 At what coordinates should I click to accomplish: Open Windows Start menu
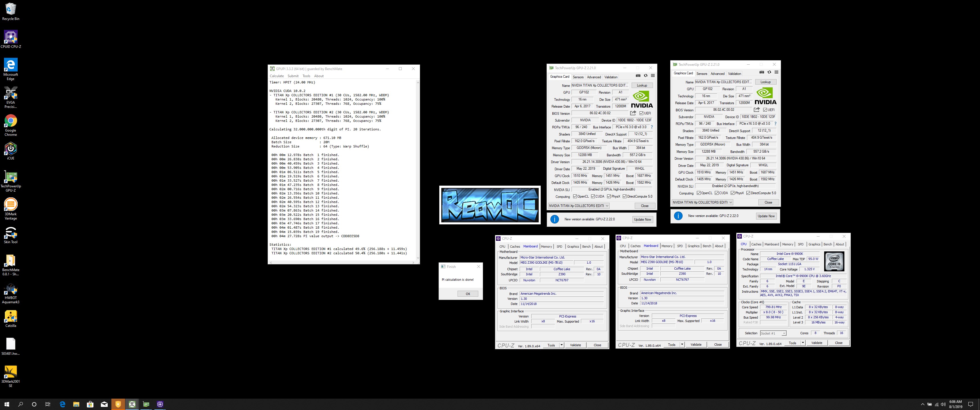7,404
